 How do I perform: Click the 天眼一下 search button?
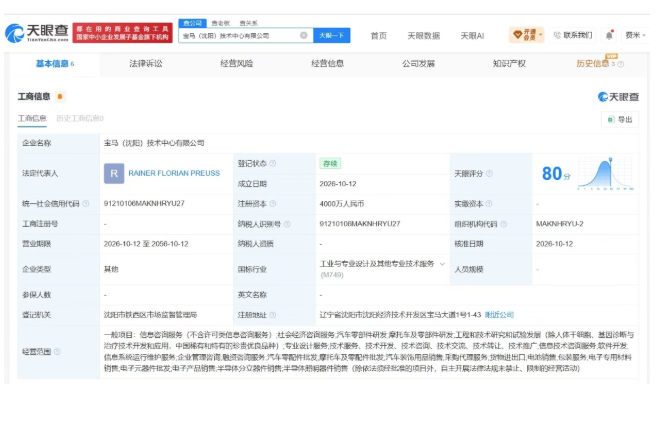[x=332, y=35]
